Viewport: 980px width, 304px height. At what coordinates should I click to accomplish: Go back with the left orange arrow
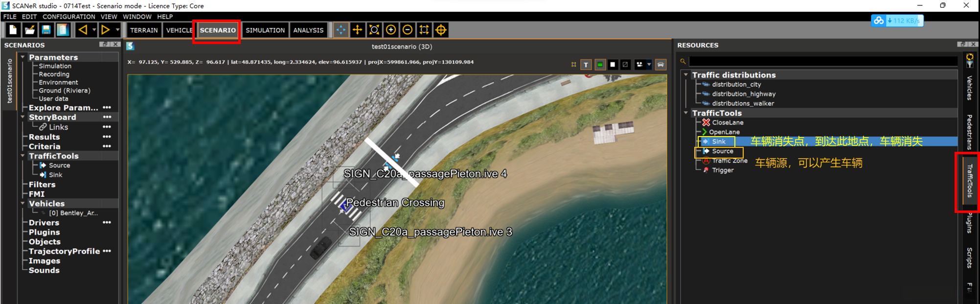[x=83, y=30]
